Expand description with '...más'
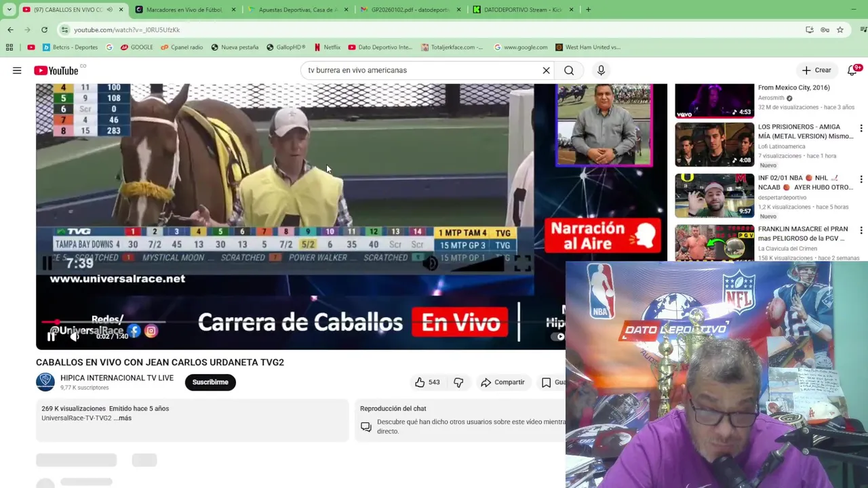Viewport: 868px width, 488px height. (x=123, y=418)
